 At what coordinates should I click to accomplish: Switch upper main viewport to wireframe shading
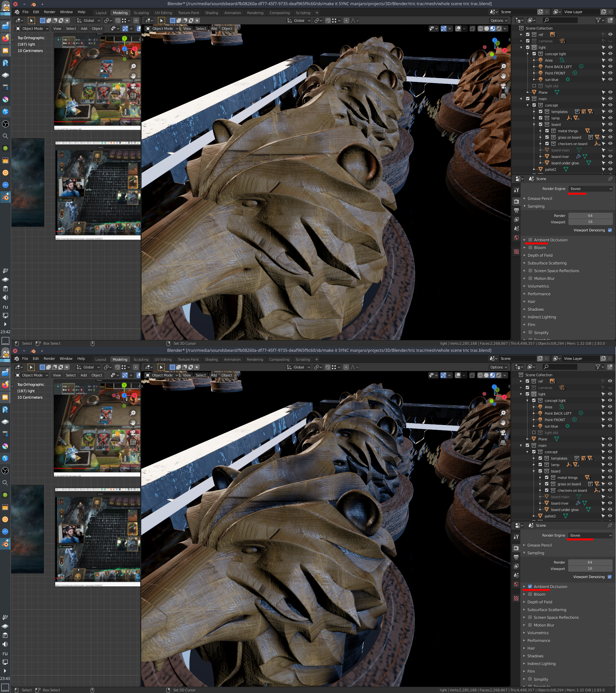point(481,29)
